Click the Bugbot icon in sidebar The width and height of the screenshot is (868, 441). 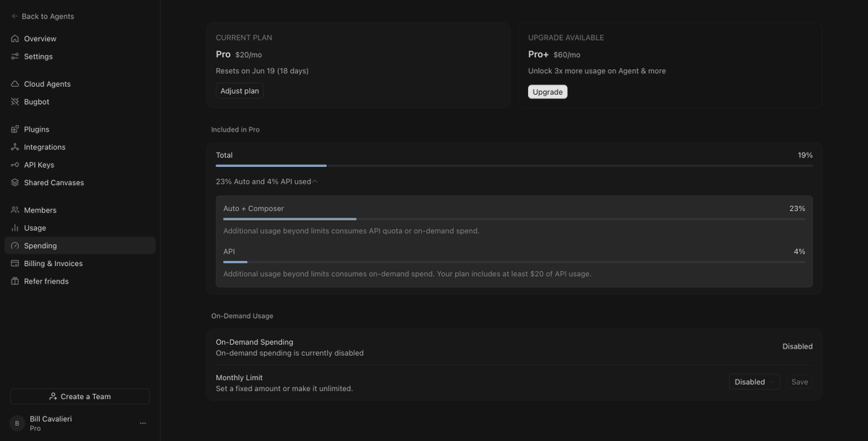tap(14, 102)
